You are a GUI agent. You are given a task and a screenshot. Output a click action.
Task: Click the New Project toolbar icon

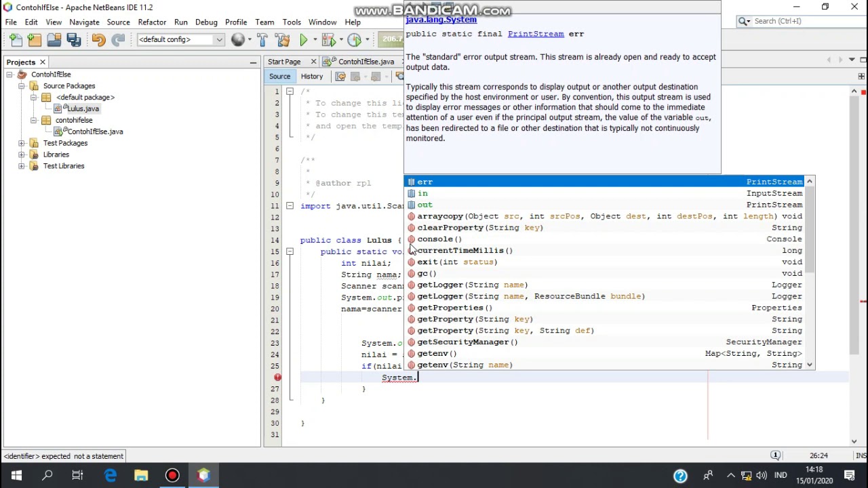[x=35, y=40]
